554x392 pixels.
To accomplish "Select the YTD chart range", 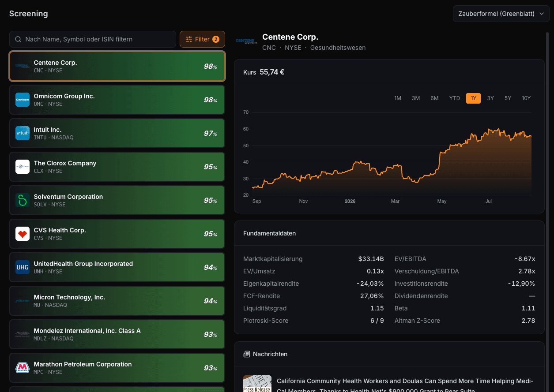I will tap(455, 98).
